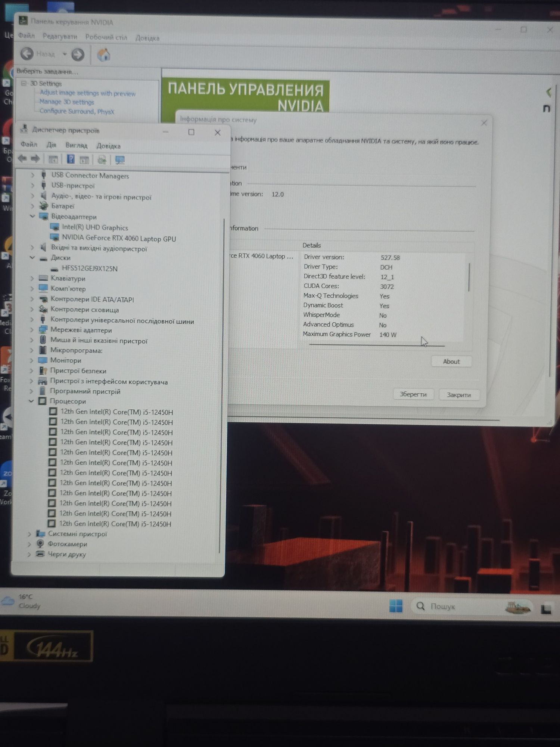This screenshot has width=560, height=747.
Task: Click Help question-mark icon in Device Manager toolbar
Action: click(x=71, y=159)
